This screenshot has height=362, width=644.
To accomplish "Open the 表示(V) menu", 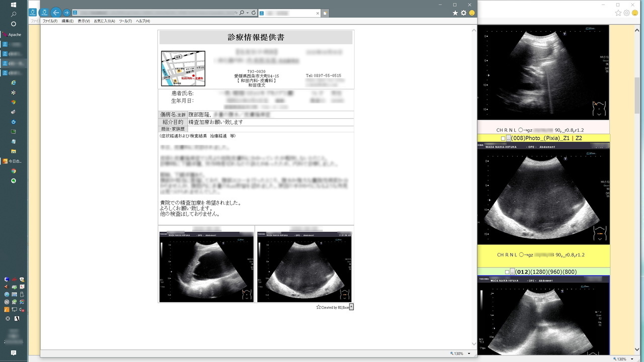I will [84, 21].
